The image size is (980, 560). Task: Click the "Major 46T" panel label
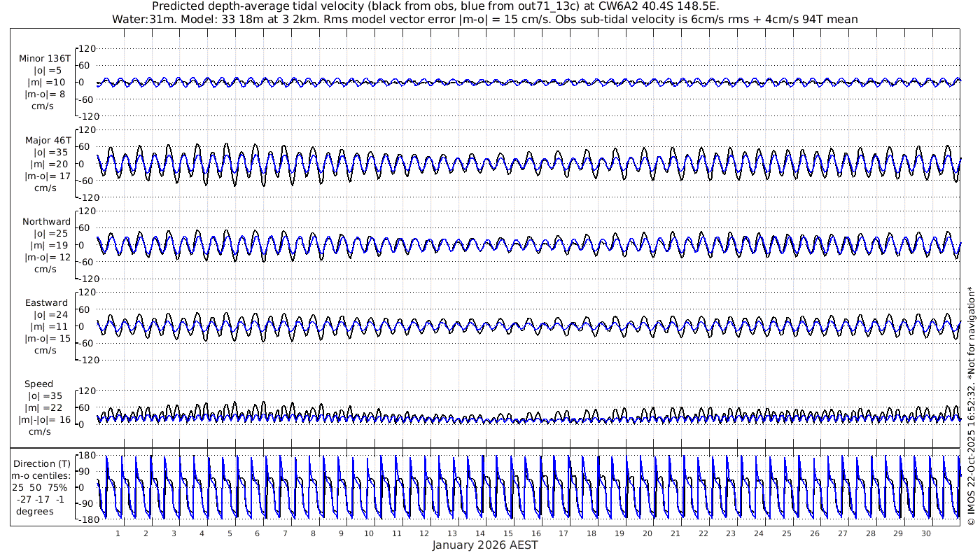[48, 140]
